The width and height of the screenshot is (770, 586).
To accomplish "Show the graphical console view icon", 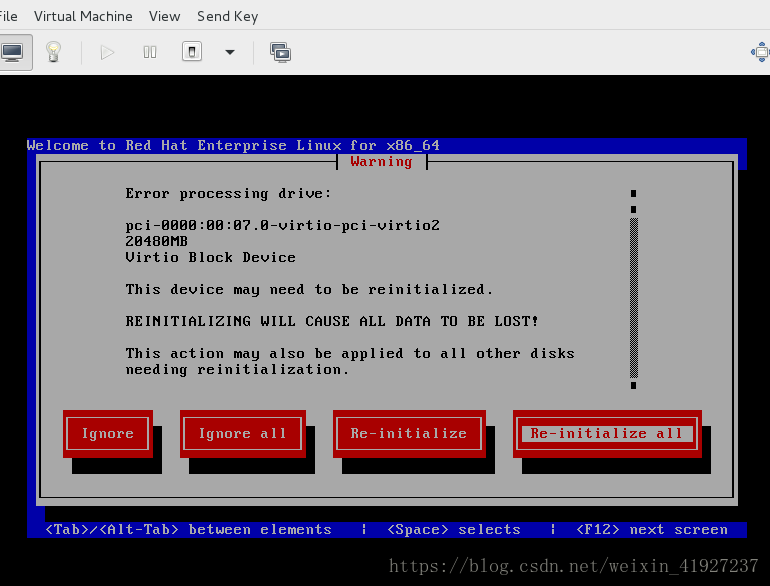I will pyautogui.click(x=13, y=52).
